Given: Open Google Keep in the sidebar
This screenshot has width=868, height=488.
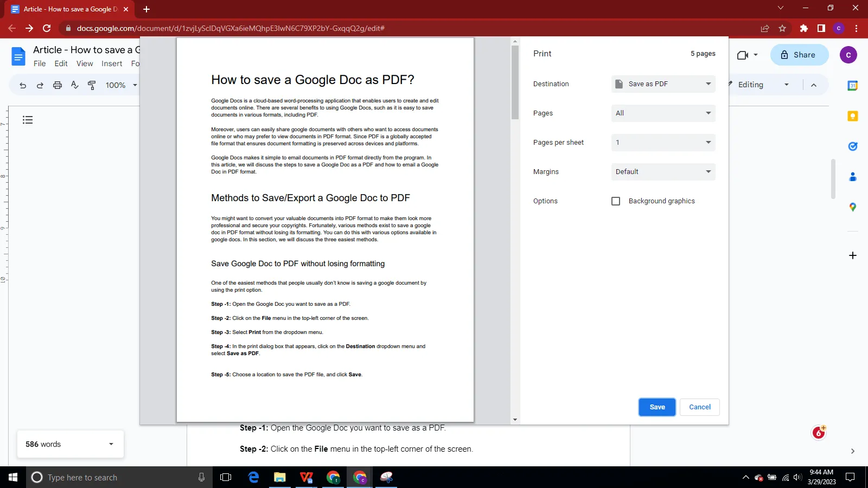Looking at the screenshot, I should [852, 115].
